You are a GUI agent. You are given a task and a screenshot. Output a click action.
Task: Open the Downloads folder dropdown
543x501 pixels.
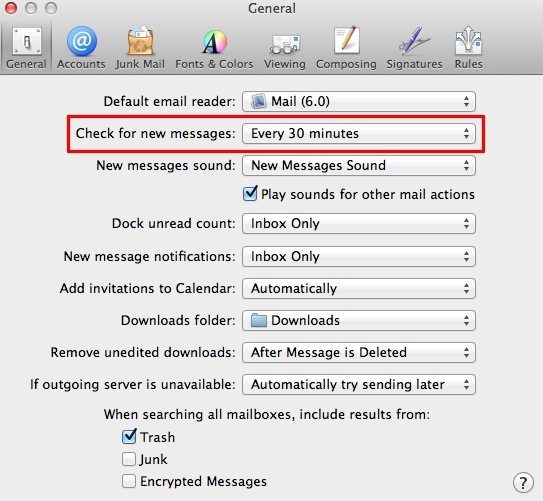click(x=359, y=321)
